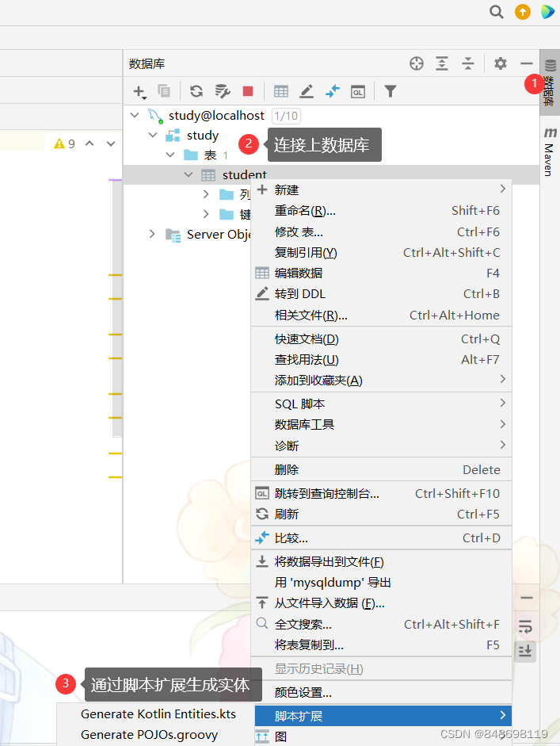Open the 诊断 submenu
The image size is (560, 746).
point(381,446)
